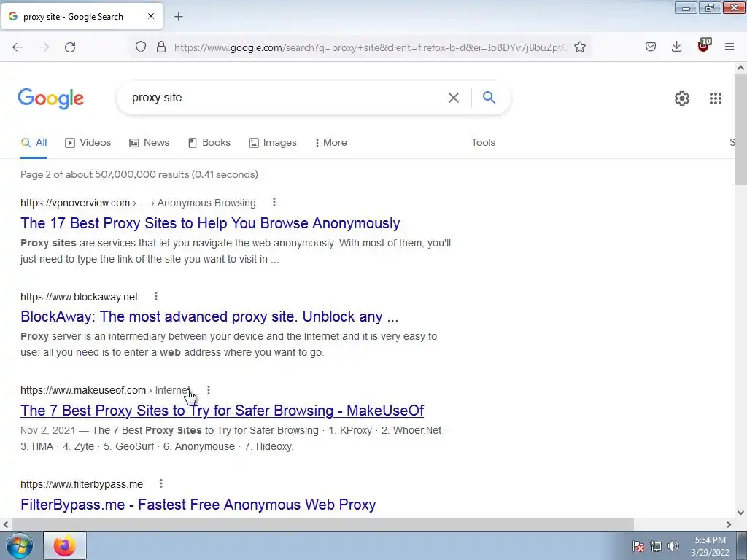This screenshot has width=747, height=560.
Task: Focus the browser address bar URL
Action: 370,47
